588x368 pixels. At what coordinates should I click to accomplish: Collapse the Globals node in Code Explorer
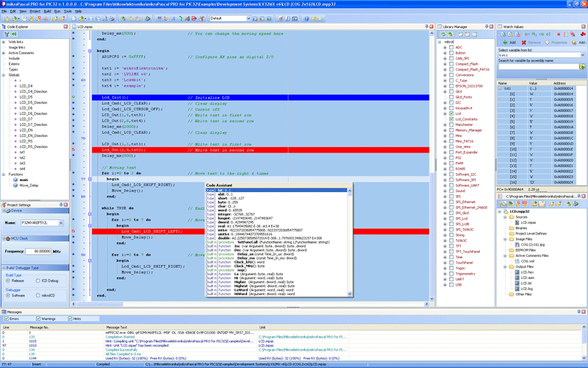(x=4, y=75)
